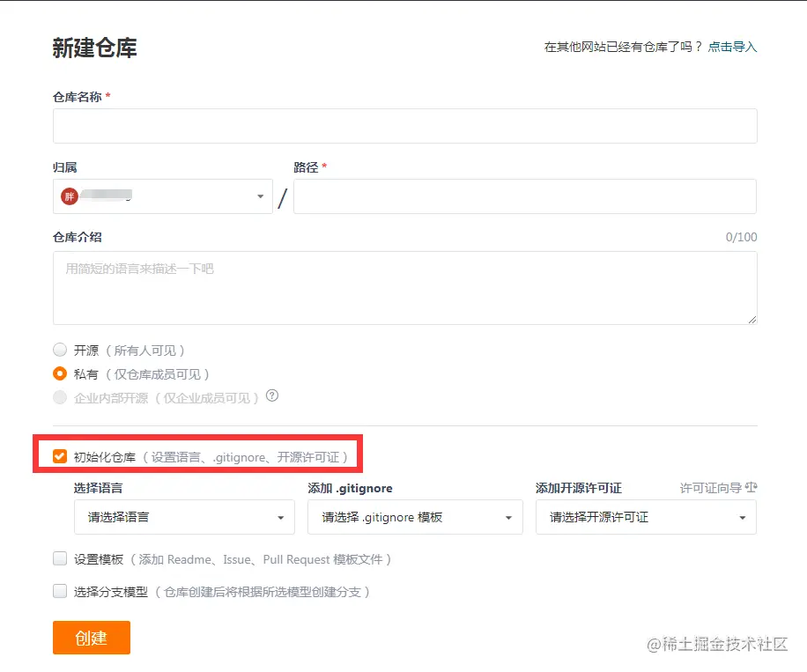Open the 许可证向导 link
Image resolution: width=807 pixels, height=672 pixels.
coord(711,488)
